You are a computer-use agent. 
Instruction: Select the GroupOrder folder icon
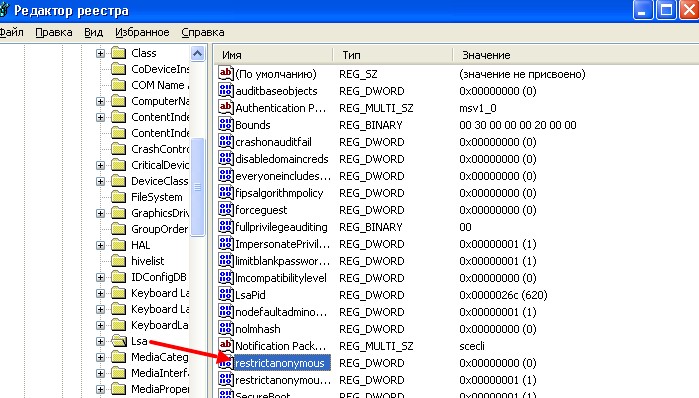tap(118, 229)
